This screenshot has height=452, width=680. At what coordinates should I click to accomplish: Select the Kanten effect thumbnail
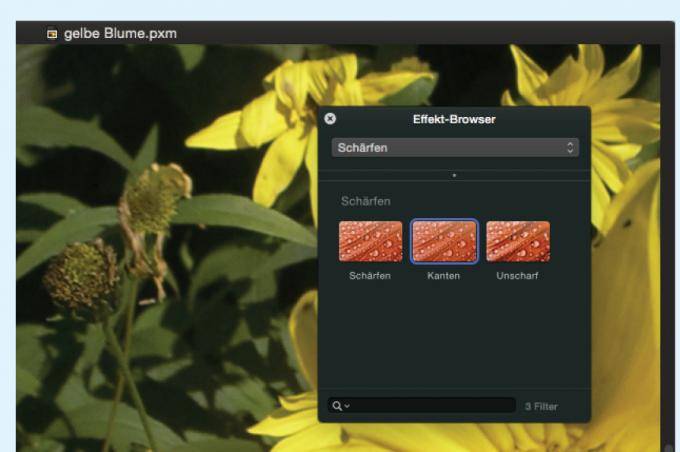(x=444, y=241)
